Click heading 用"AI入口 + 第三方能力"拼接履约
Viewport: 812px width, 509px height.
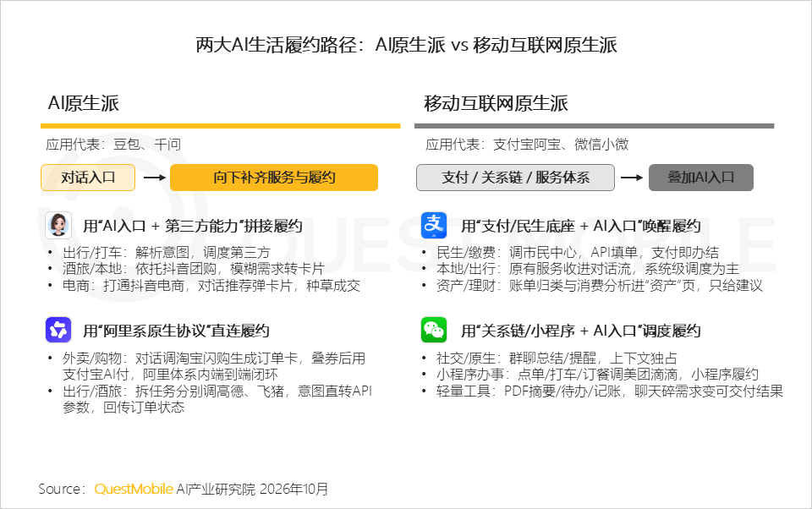coord(193,227)
